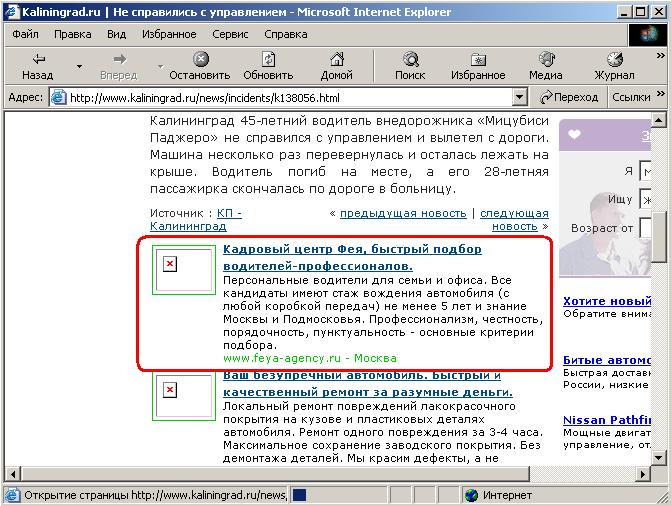
Task: Open the Favorites (Избранное) toolbar star icon
Action: tap(477, 59)
